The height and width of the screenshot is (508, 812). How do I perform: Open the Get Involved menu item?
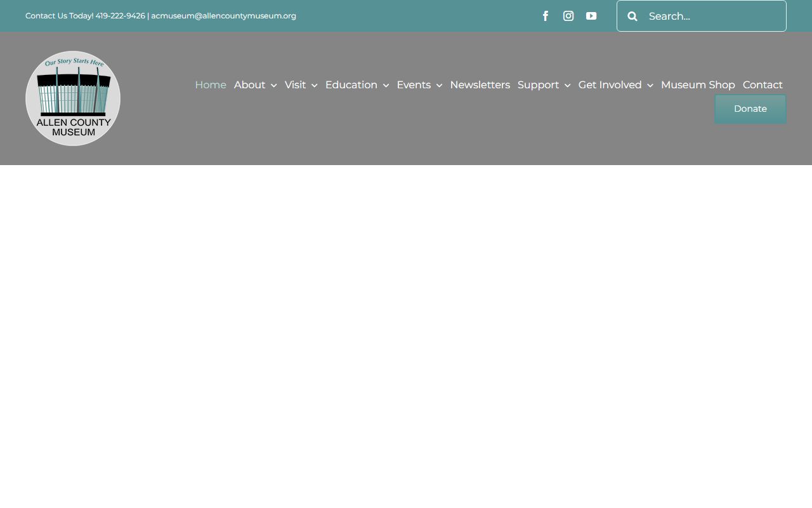(x=610, y=85)
